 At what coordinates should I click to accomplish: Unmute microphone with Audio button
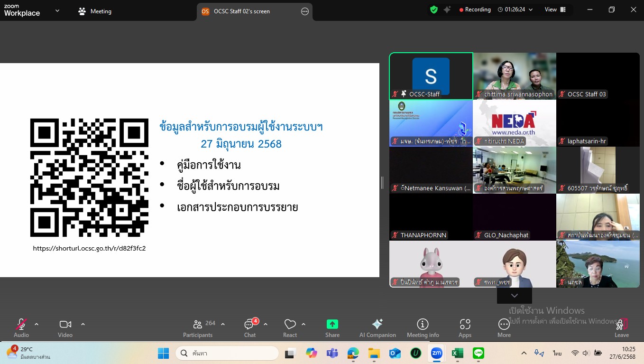point(21,328)
